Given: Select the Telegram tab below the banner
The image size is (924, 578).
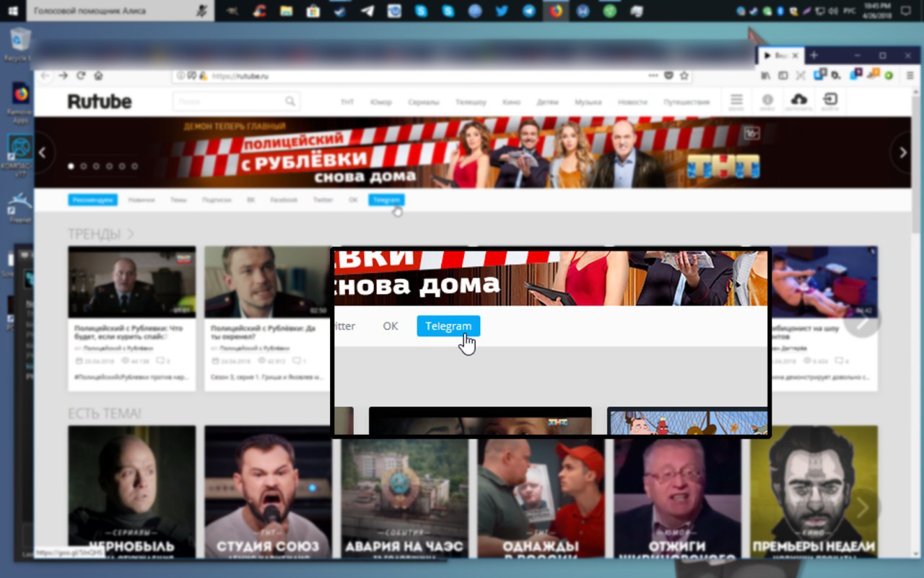Looking at the screenshot, I should click(x=387, y=199).
